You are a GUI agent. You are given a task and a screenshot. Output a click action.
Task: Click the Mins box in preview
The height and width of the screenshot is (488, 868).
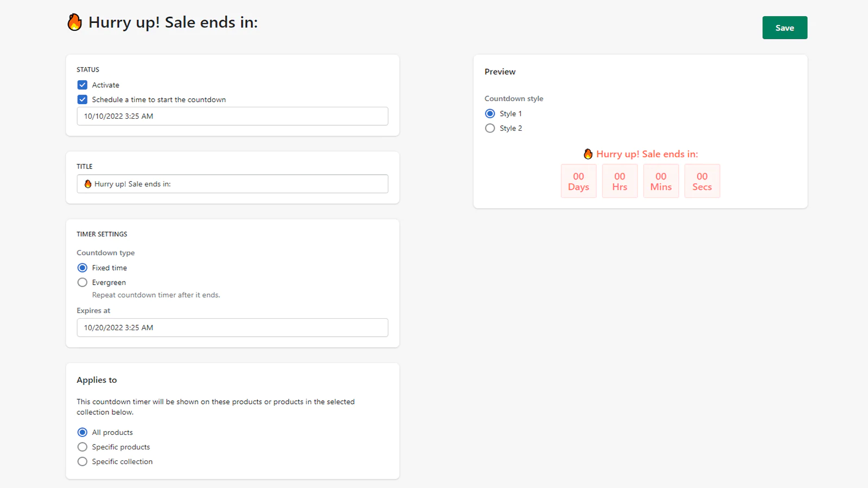(661, 181)
